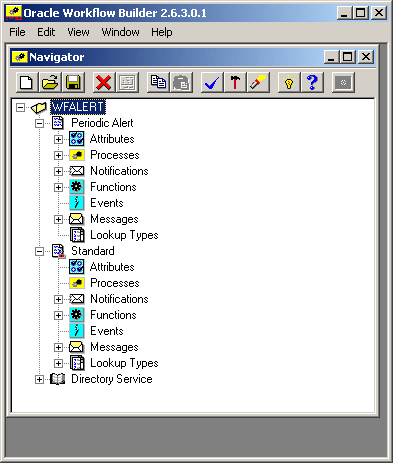Click Attributes icon under Standard
The width and height of the screenshot is (393, 463).
77,267
